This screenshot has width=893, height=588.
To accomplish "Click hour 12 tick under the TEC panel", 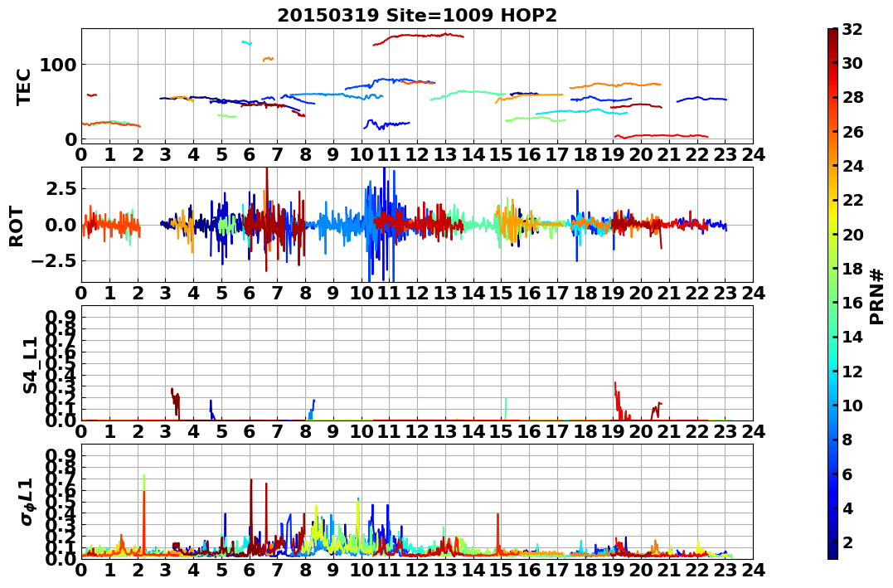I will click(x=417, y=154).
